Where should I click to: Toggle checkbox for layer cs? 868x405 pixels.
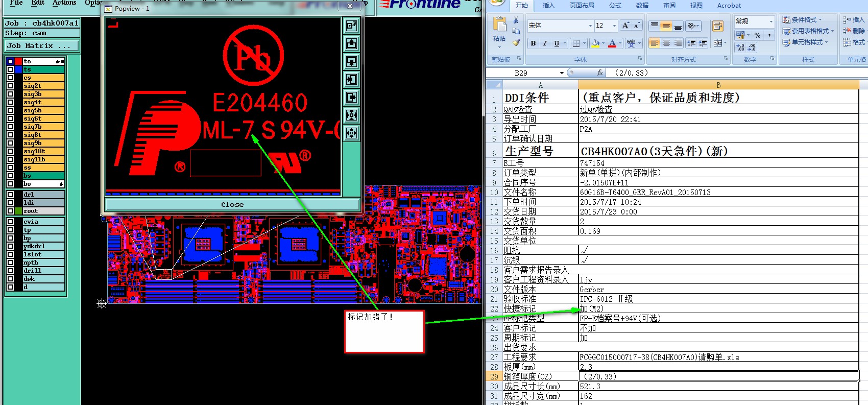tap(10, 78)
